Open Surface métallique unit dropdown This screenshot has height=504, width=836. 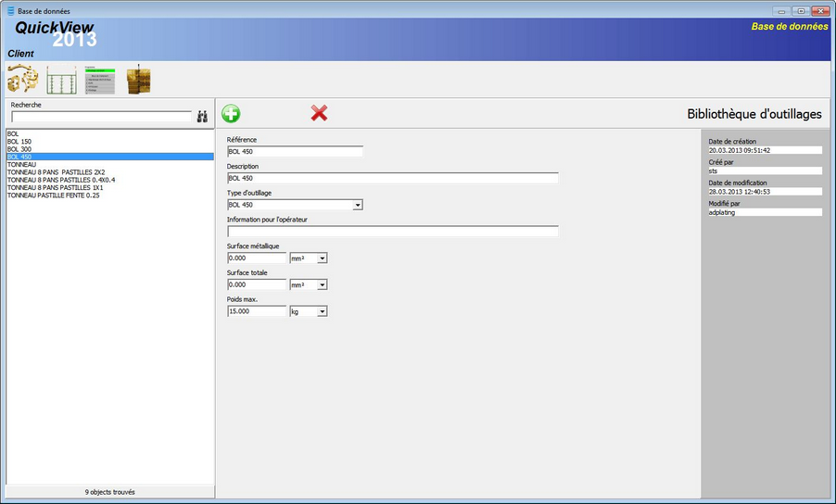click(x=322, y=258)
